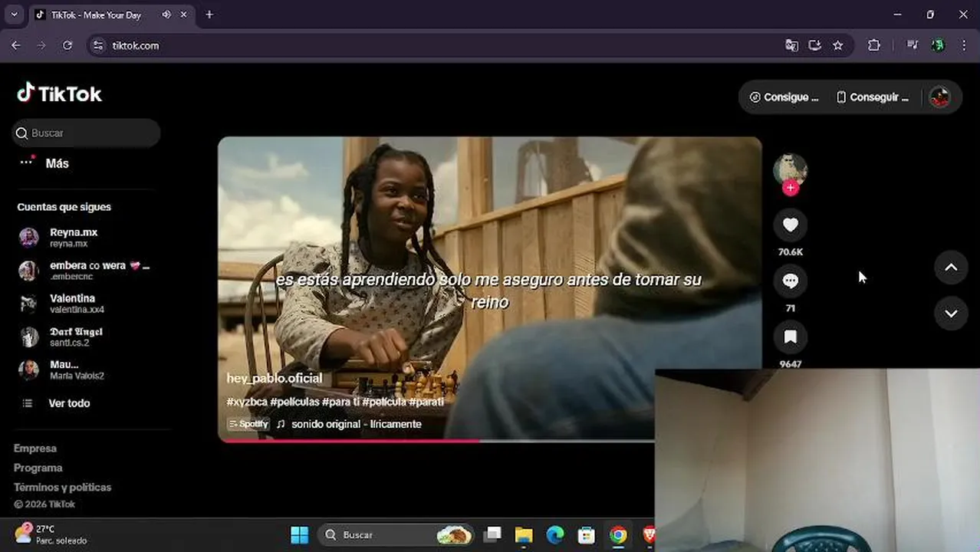Open the Chrome extensions puzzle icon
This screenshot has height=552, width=980.
[873, 45]
